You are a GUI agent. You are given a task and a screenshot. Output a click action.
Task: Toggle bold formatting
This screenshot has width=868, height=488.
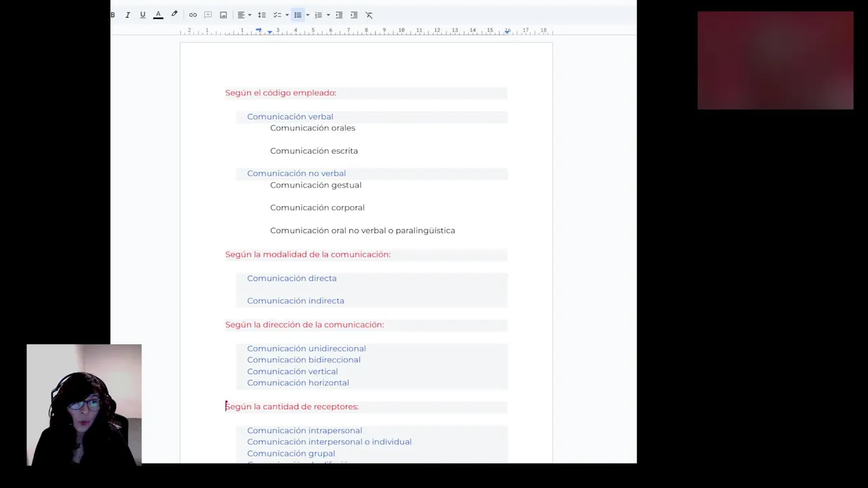click(113, 15)
